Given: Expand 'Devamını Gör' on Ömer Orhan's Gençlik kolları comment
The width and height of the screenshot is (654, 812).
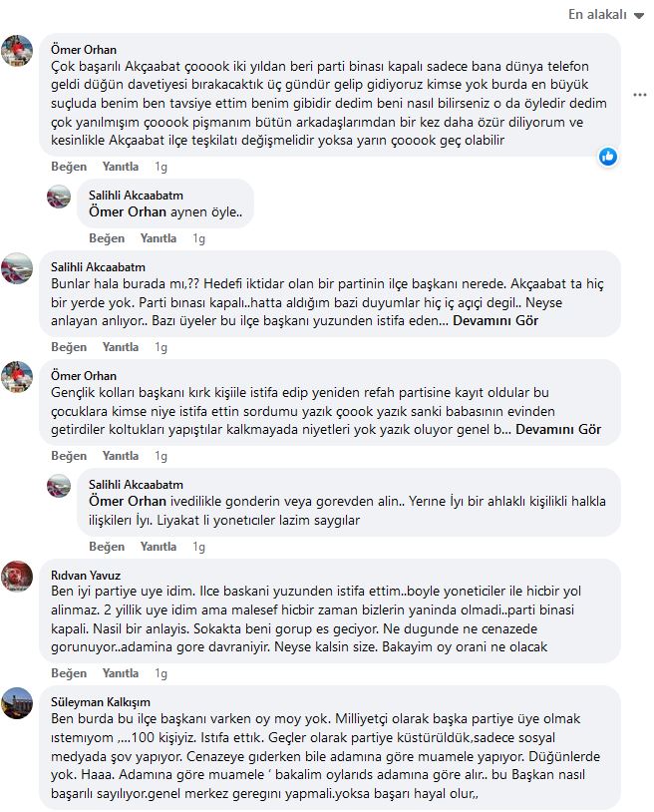Looking at the screenshot, I should (558, 430).
